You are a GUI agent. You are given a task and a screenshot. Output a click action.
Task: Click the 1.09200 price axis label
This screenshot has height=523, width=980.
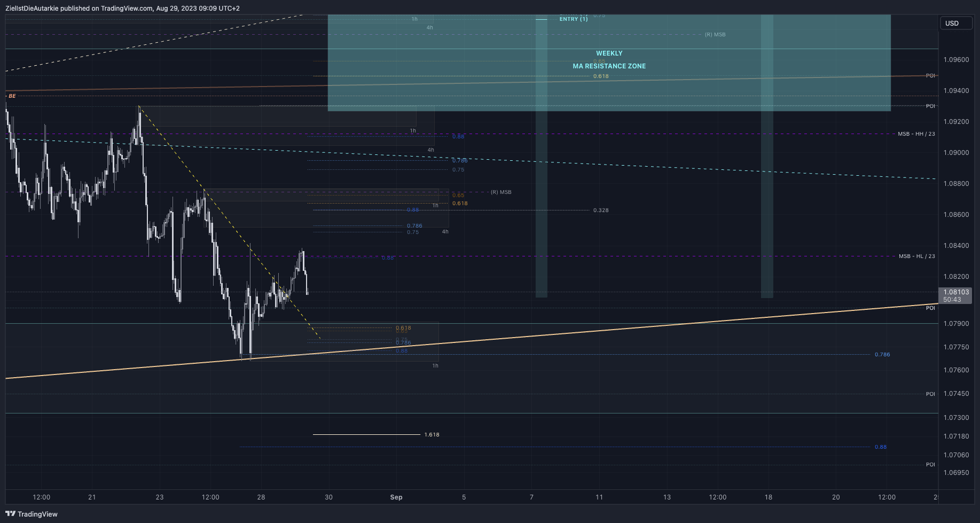[956, 122]
